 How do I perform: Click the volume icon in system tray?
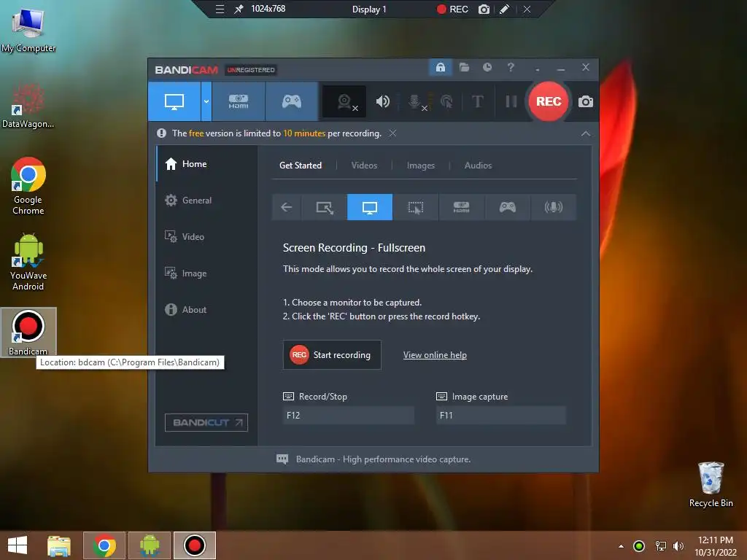point(678,545)
